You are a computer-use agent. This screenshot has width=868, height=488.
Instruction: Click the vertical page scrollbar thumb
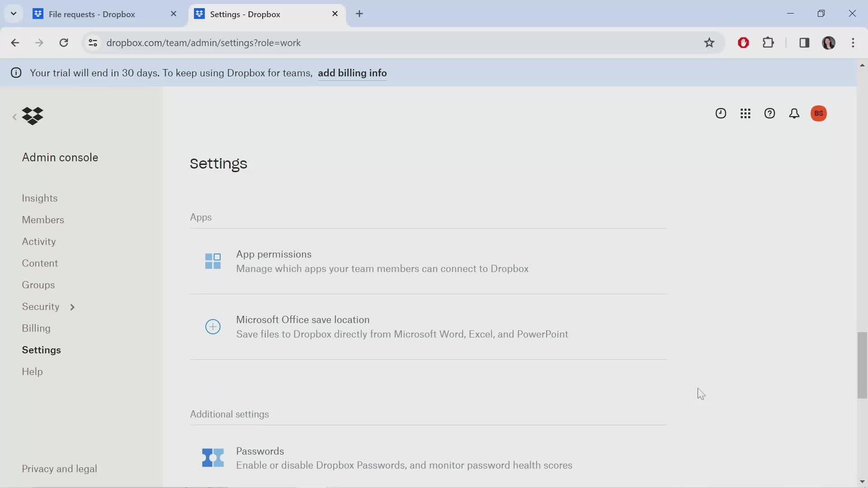[x=862, y=365]
